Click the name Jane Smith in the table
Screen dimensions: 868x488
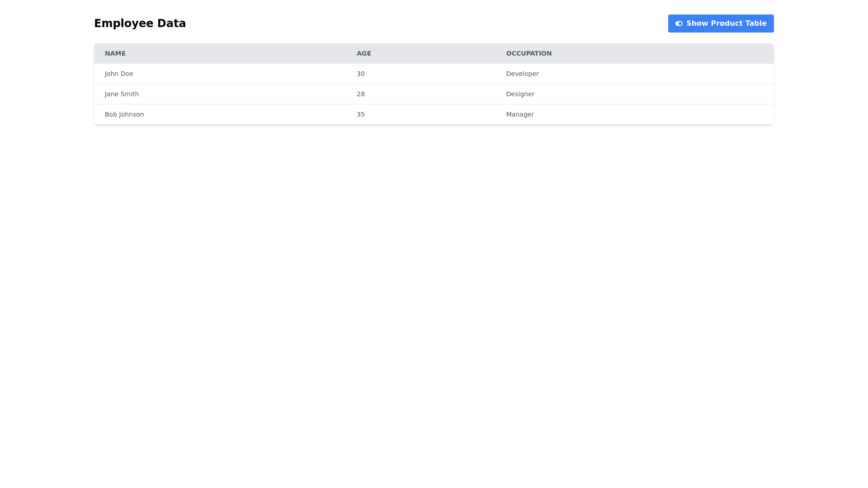coord(121,94)
